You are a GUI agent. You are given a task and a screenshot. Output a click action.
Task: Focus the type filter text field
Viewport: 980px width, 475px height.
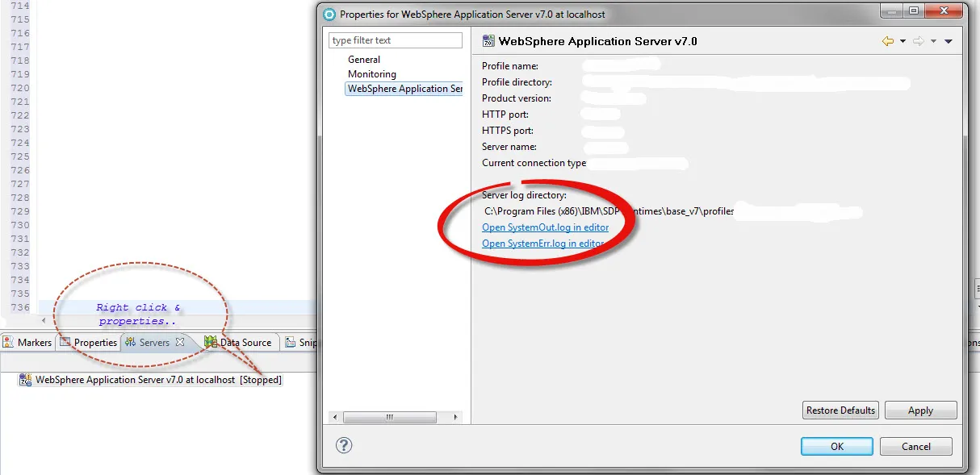click(396, 40)
